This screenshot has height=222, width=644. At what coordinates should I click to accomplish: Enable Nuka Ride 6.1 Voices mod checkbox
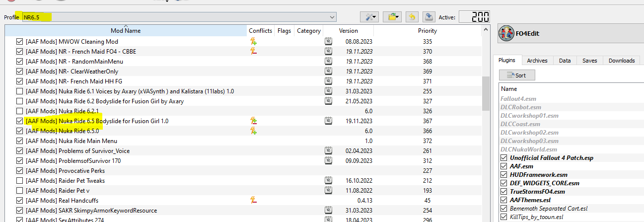tap(20, 91)
